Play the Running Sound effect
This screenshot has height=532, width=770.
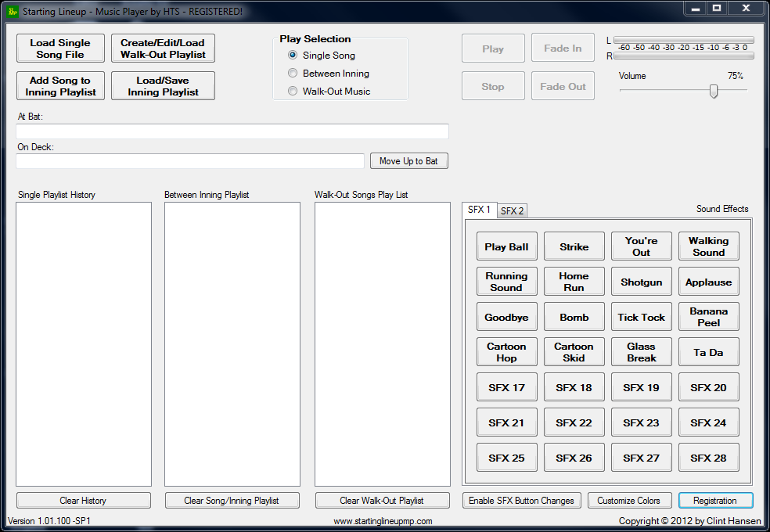pos(507,282)
